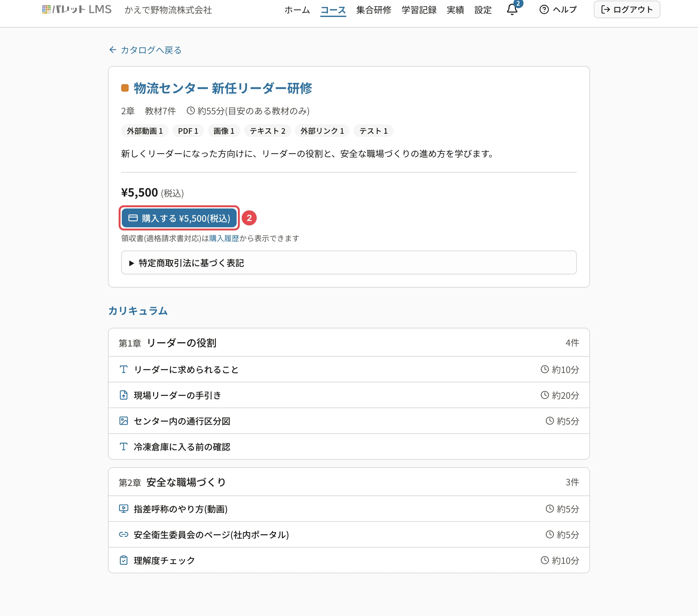Click the 第2章 安全な職場づくり header
The height and width of the screenshot is (616, 698).
point(349,482)
